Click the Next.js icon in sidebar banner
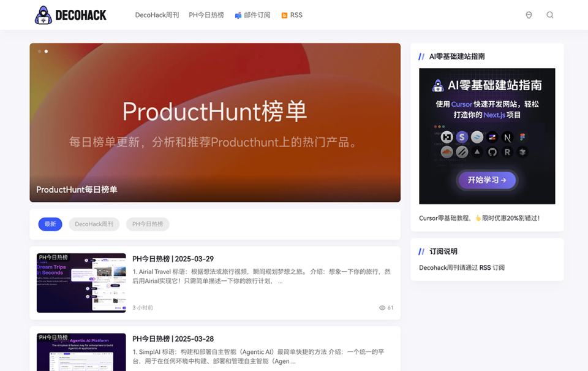588x371 pixels. pos(508,137)
